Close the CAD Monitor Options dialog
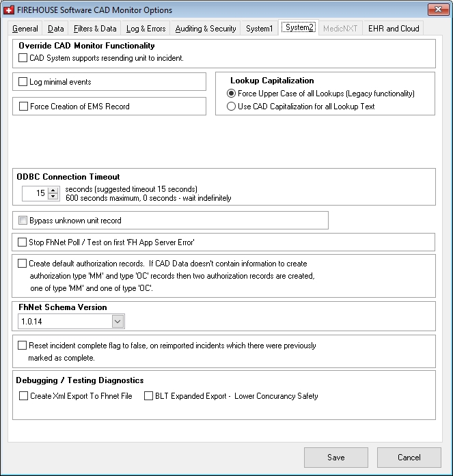453x476 pixels. click(438, 10)
